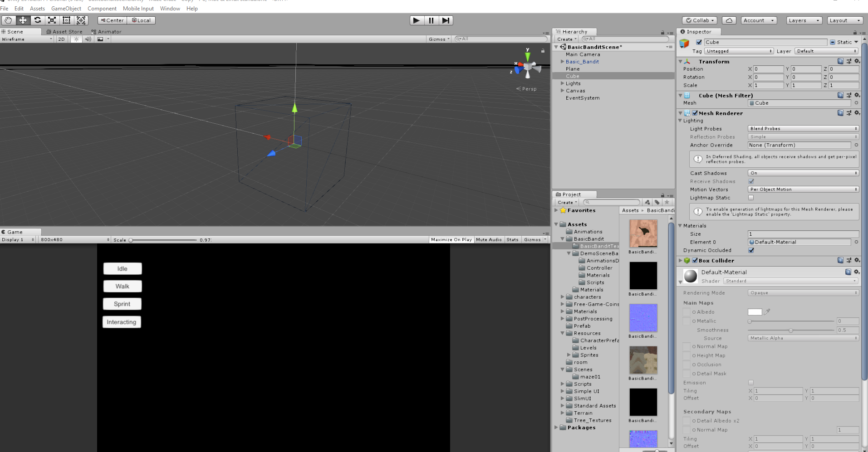This screenshot has width=868, height=452.
Task: Open the GameObject menu
Action: (66, 8)
